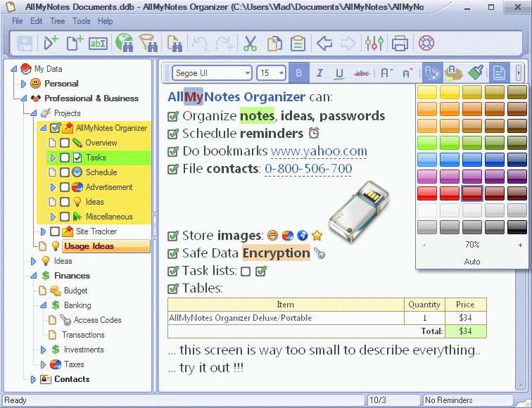This screenshot has height=408, width=532.
Task: Toggle the AllMyNotes Organizer tree checkbox
Action: coord(55,128)
